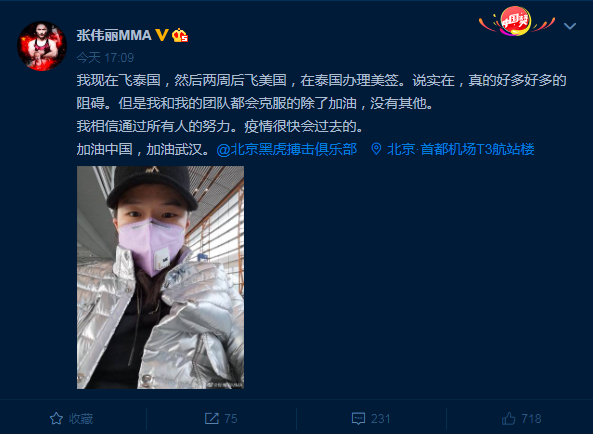This screenshot has height=434, width=593.
Task: Click the thumbs-up like icon
Action: pyautogui.click(x=509, y=418)
